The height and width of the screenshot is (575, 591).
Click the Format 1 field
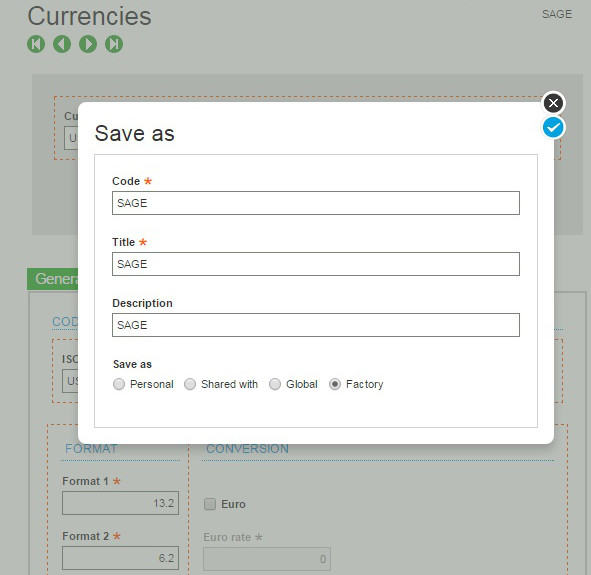[x=120, y=503]
